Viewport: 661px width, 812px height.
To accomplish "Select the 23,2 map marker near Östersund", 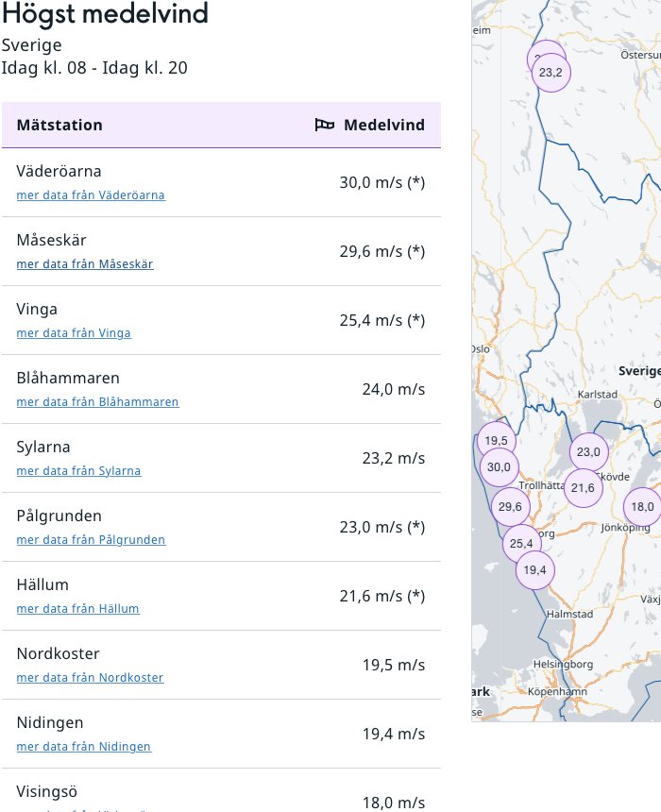I will pos(551,73).
